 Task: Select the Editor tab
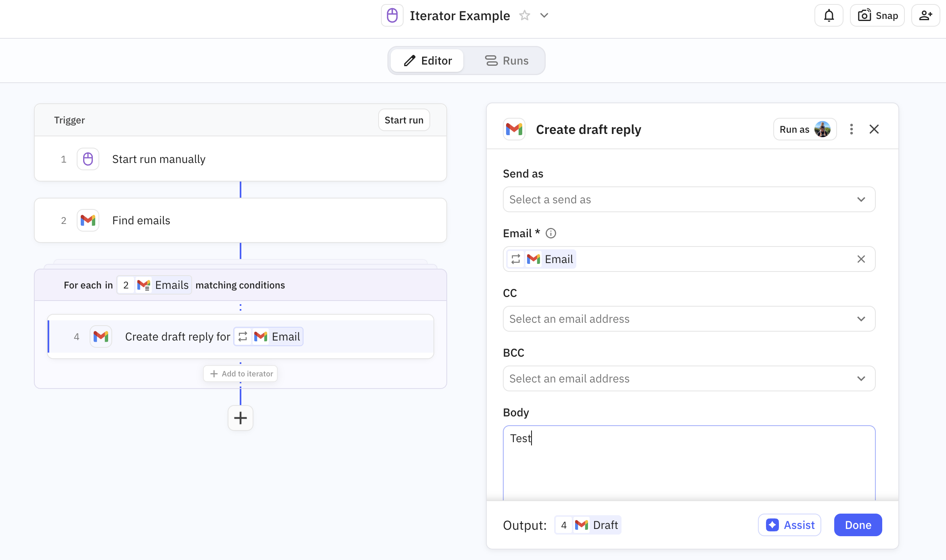pyautogui.click(x=427, y=61)
